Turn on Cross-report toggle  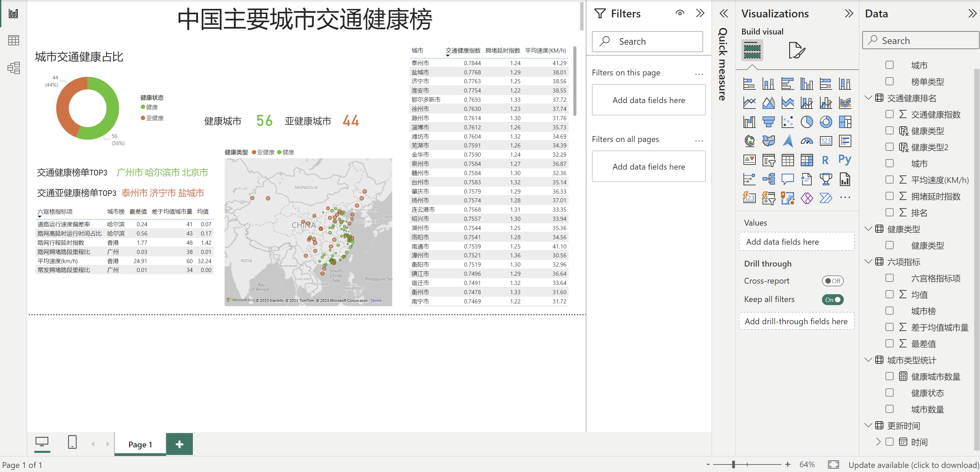pyautogui.click(x=833, y=281)
